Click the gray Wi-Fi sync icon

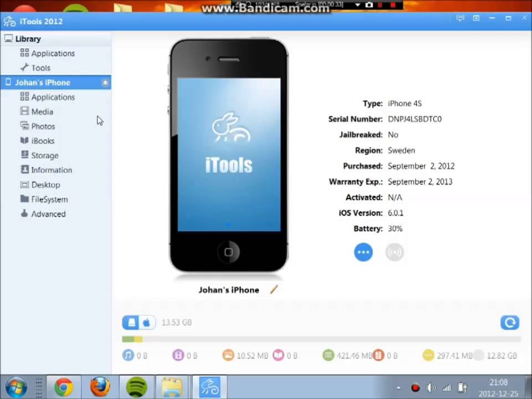point(395,253)
